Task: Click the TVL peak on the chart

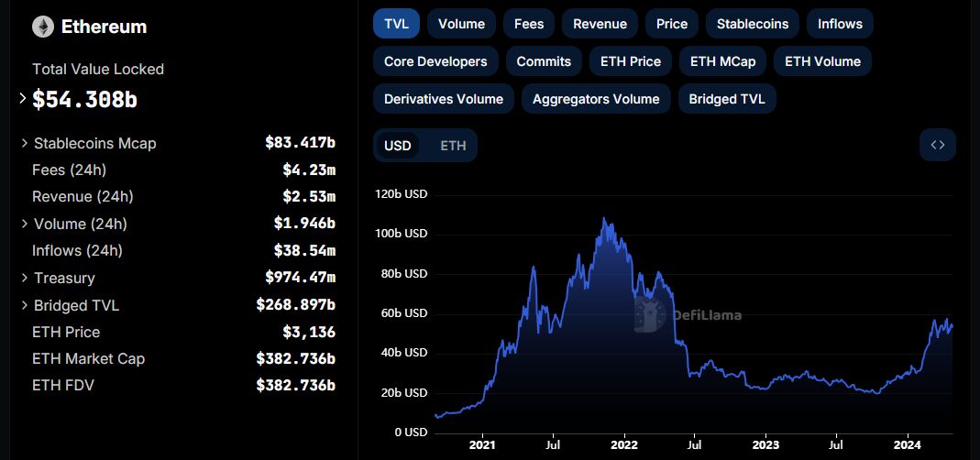Action: pos(603,218)
